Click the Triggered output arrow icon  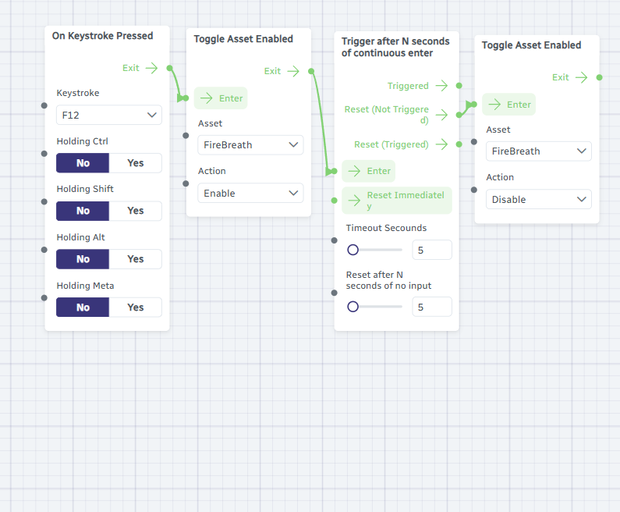(x=442, y=85)
